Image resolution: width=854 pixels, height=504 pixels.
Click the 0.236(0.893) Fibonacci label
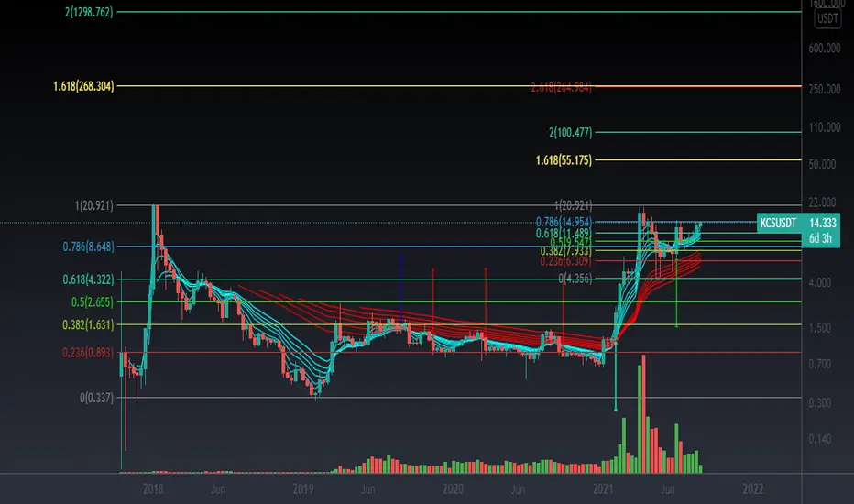click(88, 353)
